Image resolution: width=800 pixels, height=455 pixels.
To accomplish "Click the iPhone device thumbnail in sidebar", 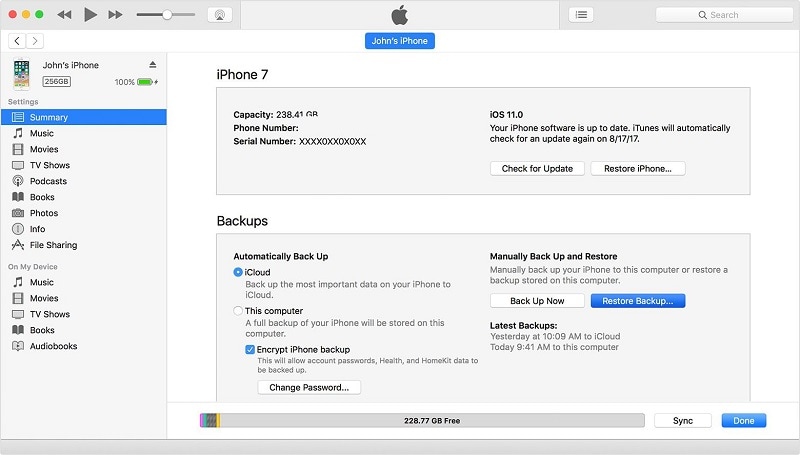I will (21, 74).
